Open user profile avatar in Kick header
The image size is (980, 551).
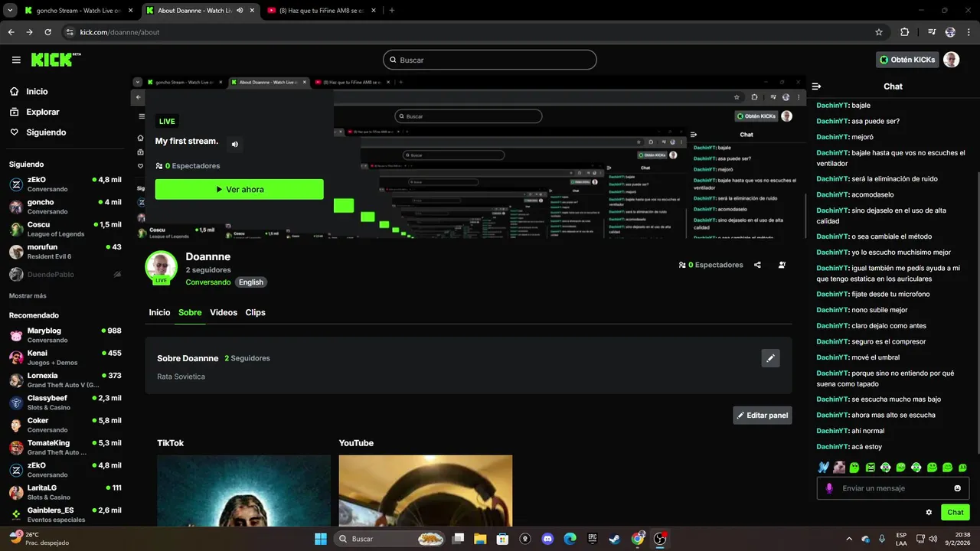[951, 60]
